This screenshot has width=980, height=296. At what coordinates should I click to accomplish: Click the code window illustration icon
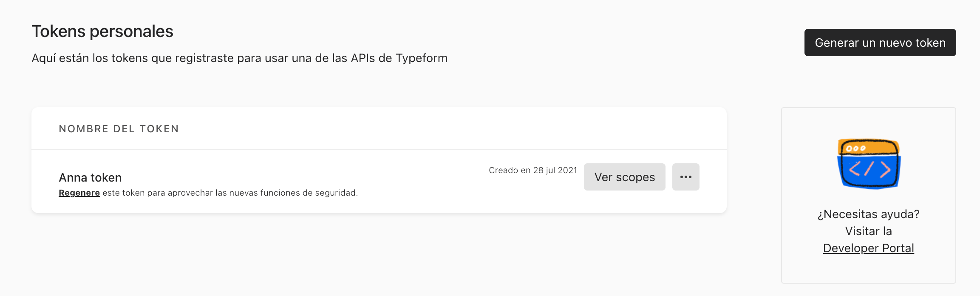(869, 164)
